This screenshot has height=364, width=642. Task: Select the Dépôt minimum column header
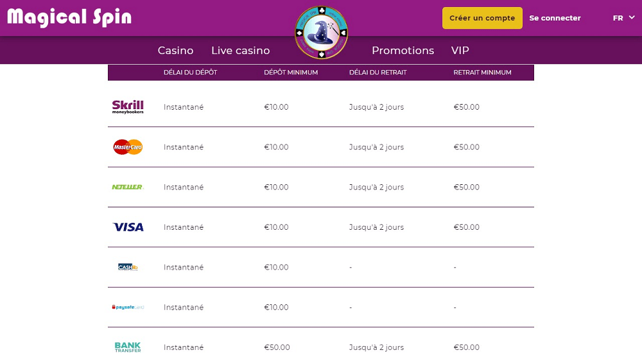[x=291, y=73]
